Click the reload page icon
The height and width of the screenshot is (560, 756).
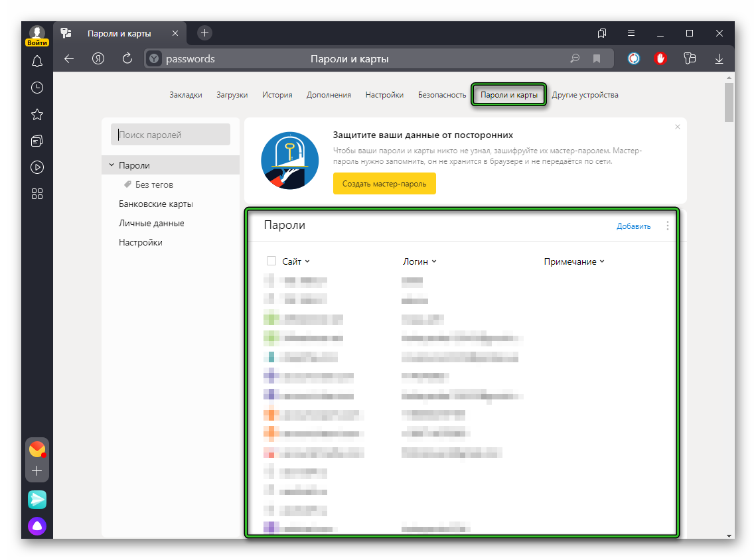pos(127,59)
